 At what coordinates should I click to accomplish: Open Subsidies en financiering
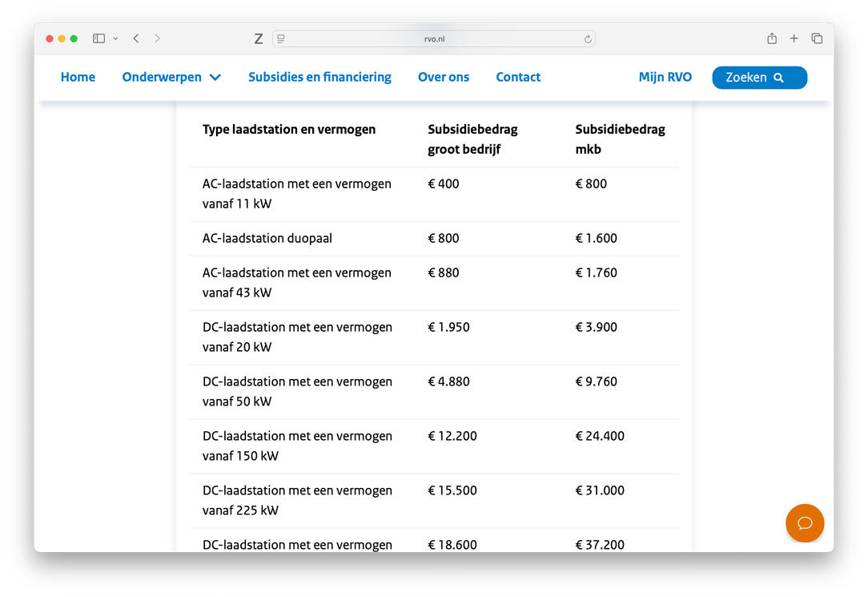pyautogui.click(x=319, y=77)
